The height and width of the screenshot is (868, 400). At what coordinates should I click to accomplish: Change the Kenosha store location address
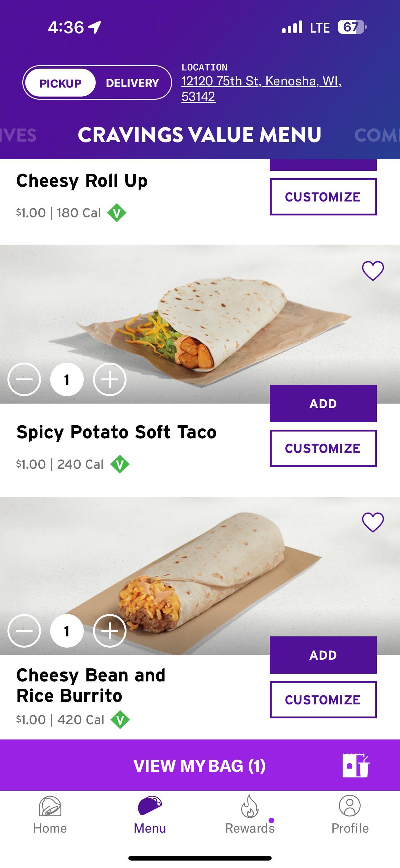click(x=261, y=88)
